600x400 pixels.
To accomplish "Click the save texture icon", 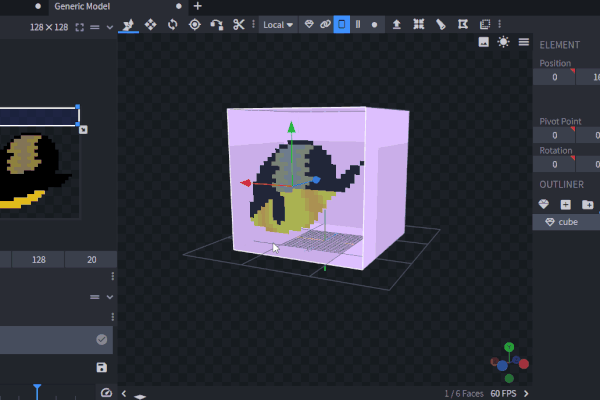I will [102, 368].
